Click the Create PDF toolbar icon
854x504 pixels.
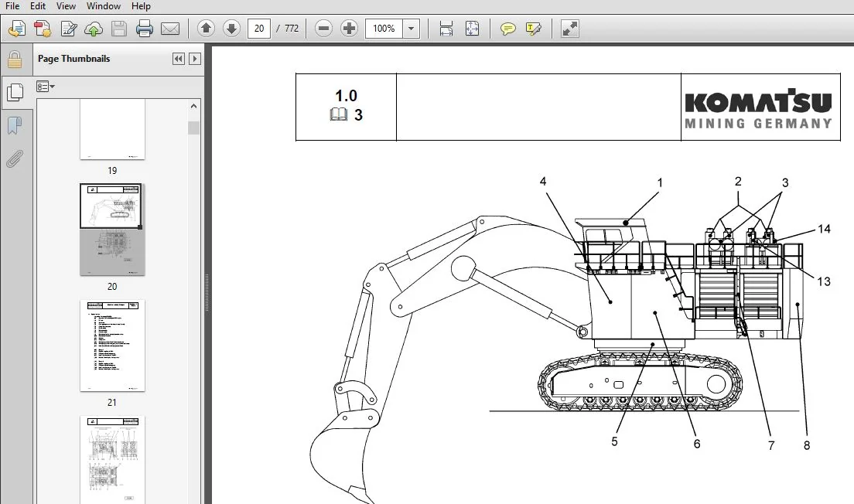(x=43, y=29)
